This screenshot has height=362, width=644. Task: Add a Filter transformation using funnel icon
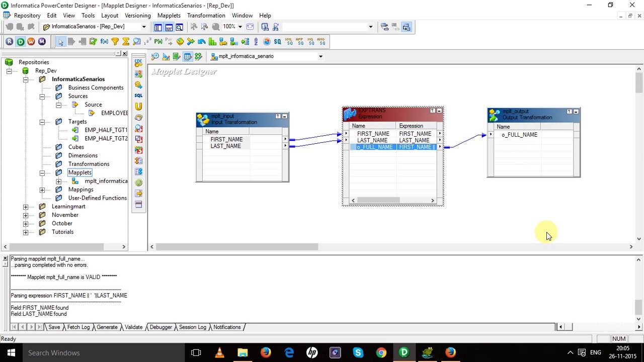(115, 42)
